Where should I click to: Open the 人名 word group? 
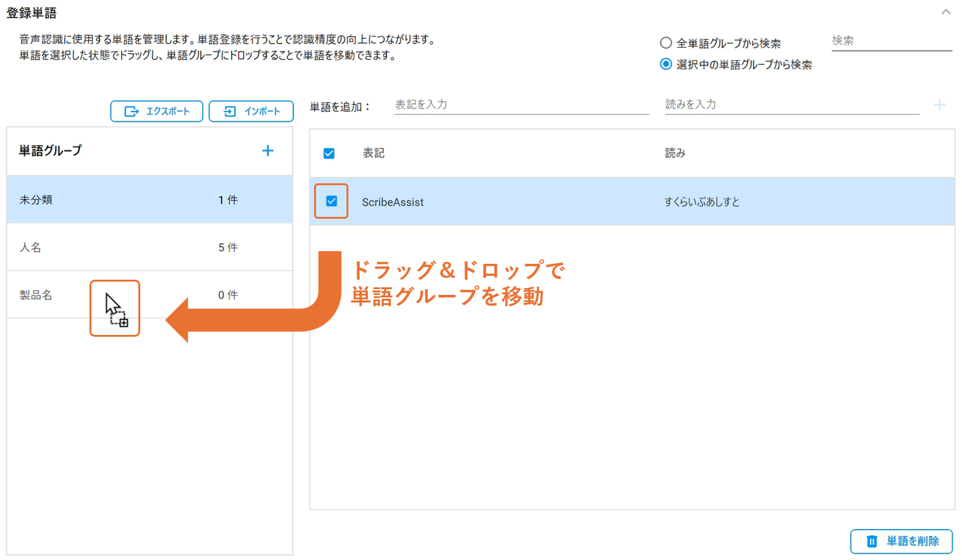(x=30, y=247)
